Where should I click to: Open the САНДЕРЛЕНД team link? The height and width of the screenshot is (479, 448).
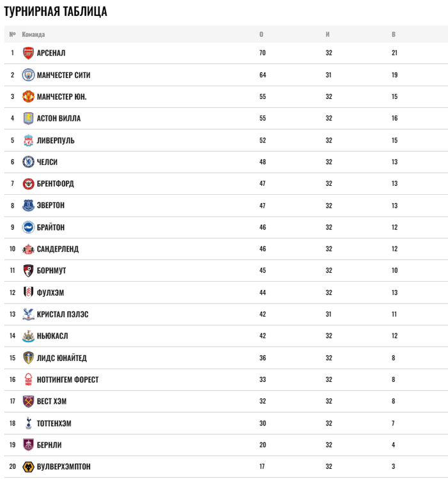(x=58, y=249)
